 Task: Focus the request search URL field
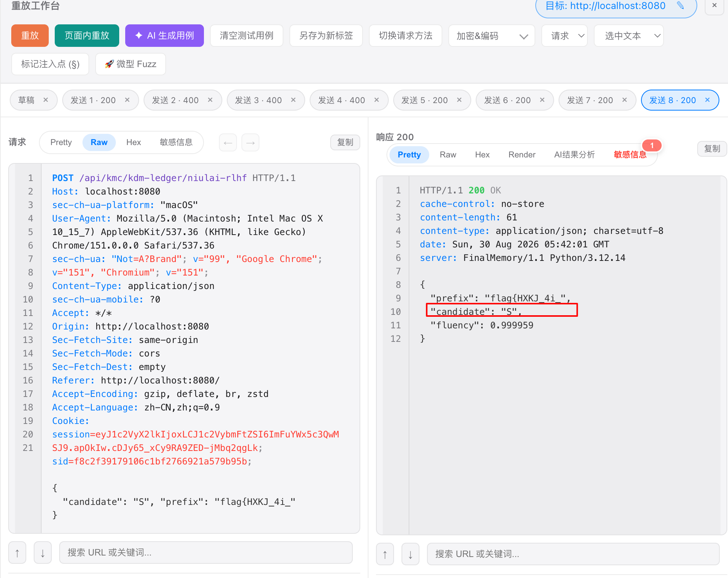point(206,553)
